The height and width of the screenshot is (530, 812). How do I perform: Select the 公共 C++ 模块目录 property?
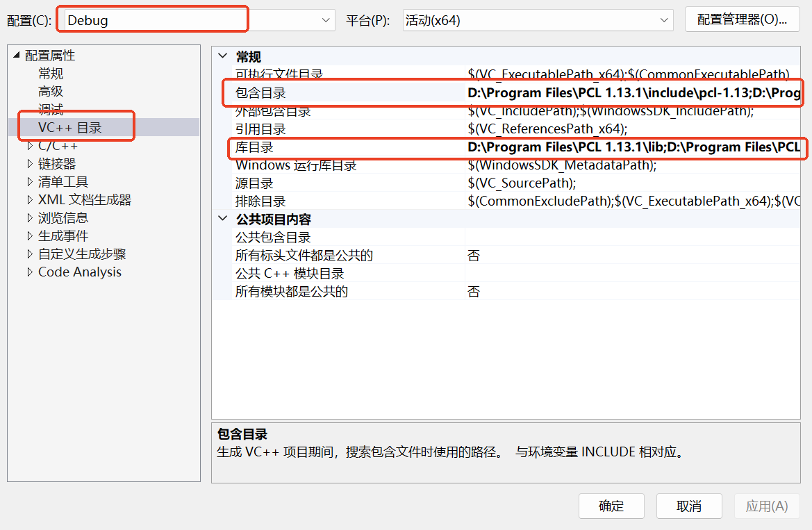pyautogui.click(x=290, y=274)
